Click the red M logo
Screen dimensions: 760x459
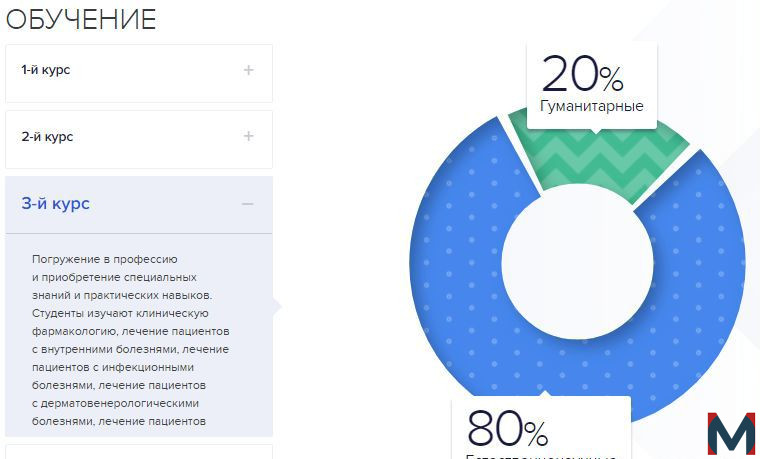[x=731, y=433]
